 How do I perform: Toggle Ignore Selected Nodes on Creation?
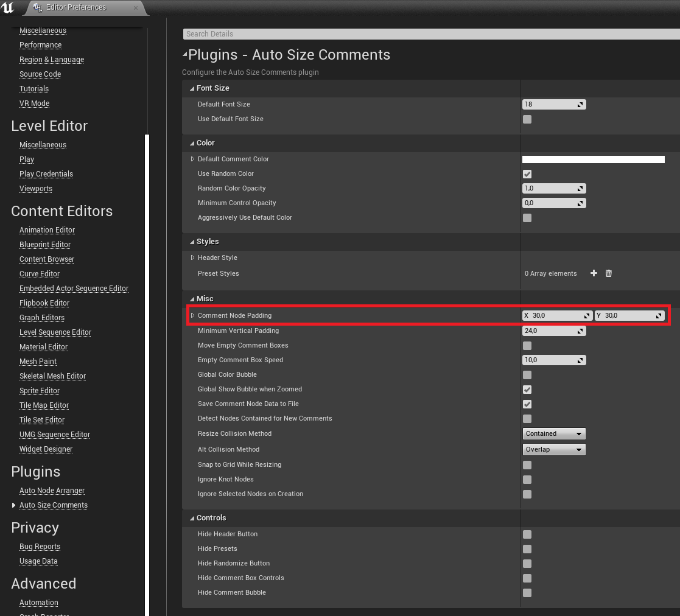coord(527,494)
